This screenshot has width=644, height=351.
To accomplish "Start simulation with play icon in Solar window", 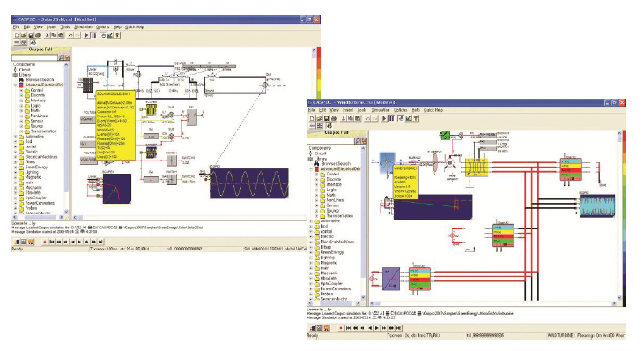I will tap(86, 35).
